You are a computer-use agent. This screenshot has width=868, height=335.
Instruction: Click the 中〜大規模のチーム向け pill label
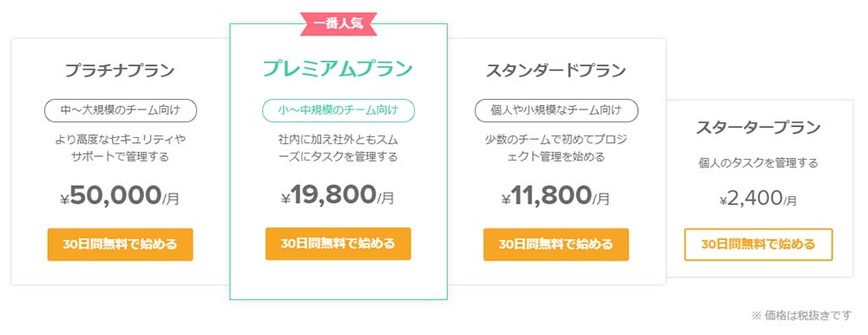coord(120,110)
